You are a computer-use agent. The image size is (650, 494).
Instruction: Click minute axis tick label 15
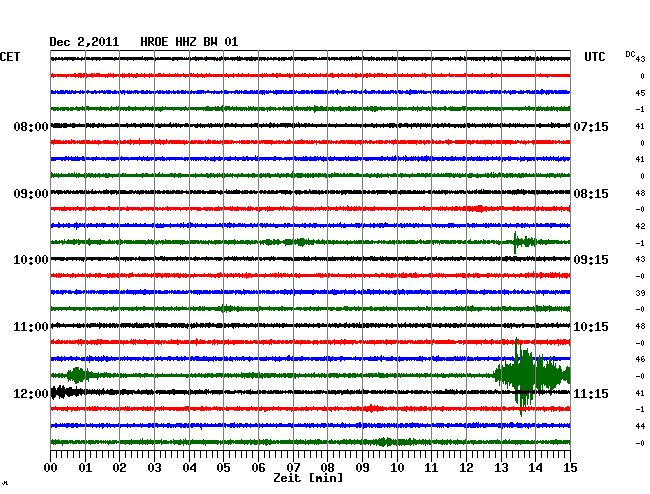570,468
